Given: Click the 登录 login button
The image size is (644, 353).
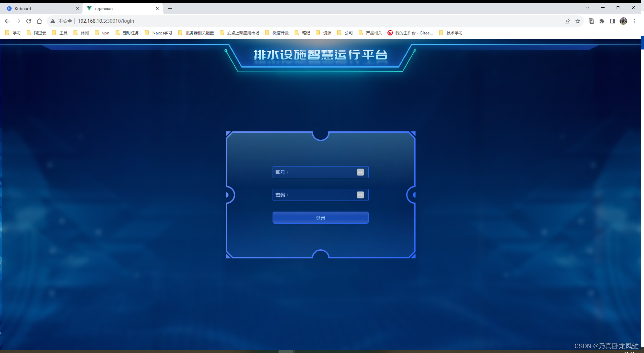Looking at the screenshot, I should [320, 218].
